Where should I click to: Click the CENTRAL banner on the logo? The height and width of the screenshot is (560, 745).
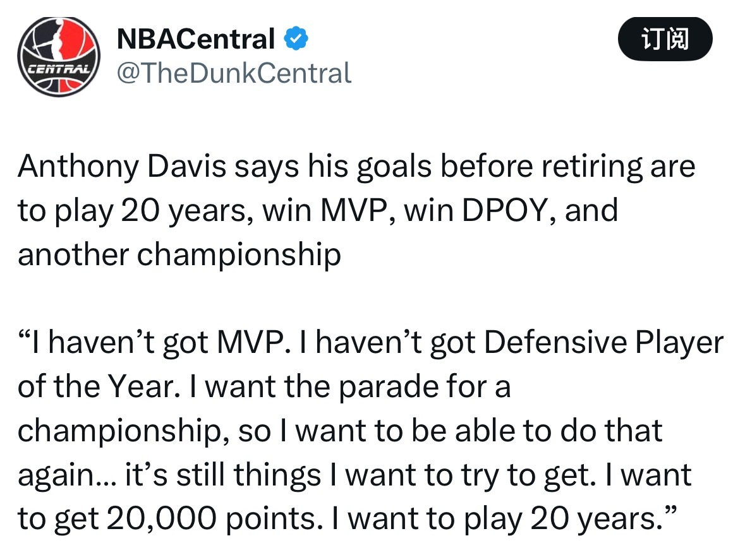point(58,68)
